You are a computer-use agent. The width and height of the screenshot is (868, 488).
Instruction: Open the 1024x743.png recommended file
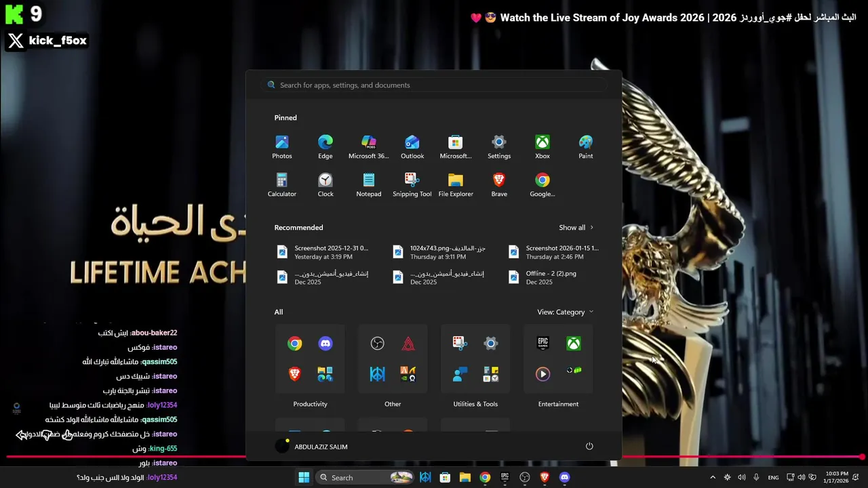[441, 252]
